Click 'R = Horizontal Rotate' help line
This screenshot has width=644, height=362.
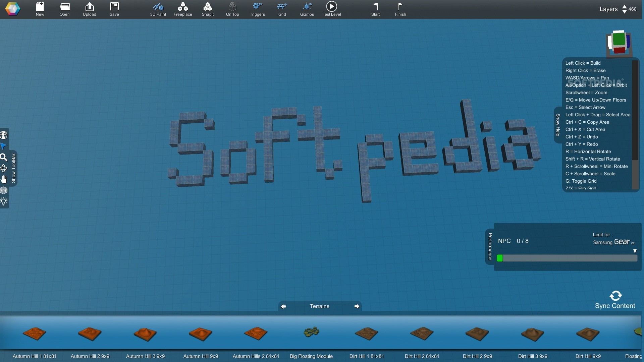coord(588,152)
